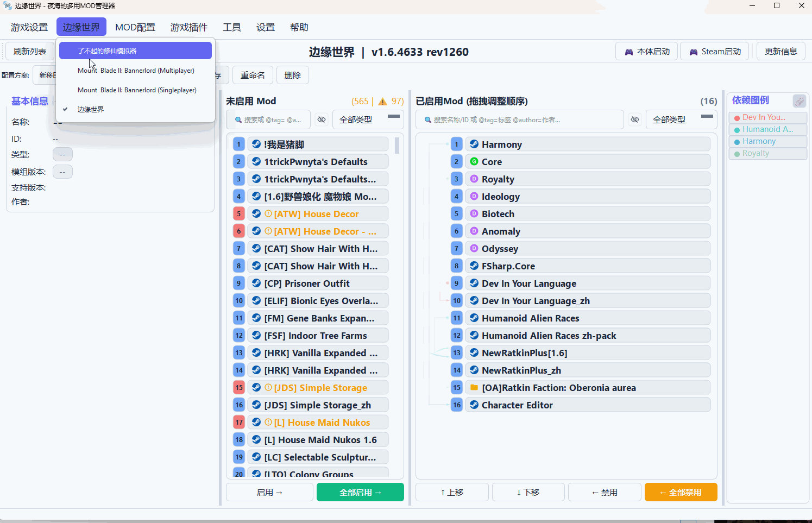Open the 游戏插件 menu
The width and height of the screenshot is (812, 523).
(189, 27)
